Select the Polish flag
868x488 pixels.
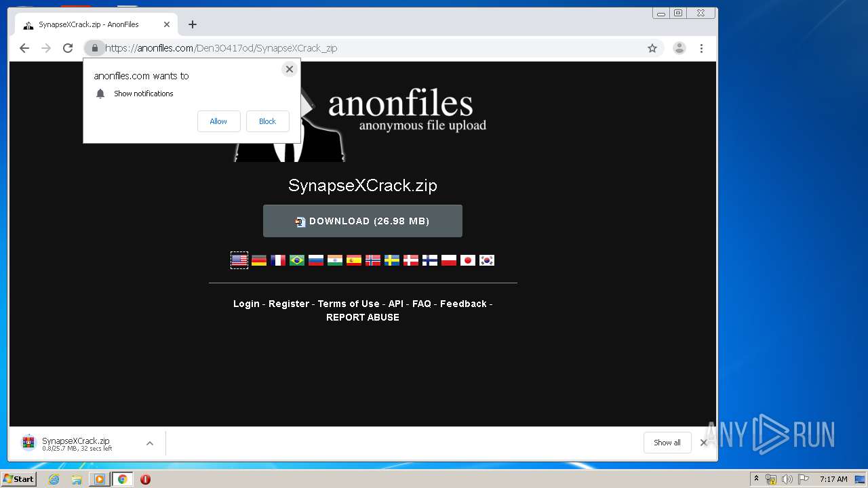pyautogui.click(x=449, y=260)
